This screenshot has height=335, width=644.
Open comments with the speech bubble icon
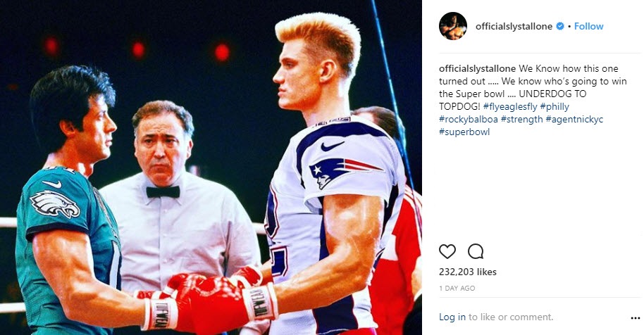tap(476, 251)
